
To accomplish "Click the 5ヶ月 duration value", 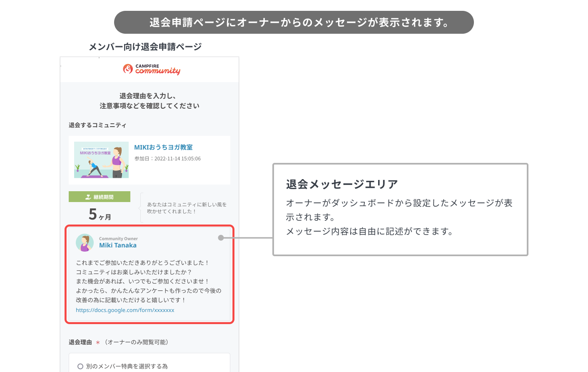I will (x=100, y=215).
